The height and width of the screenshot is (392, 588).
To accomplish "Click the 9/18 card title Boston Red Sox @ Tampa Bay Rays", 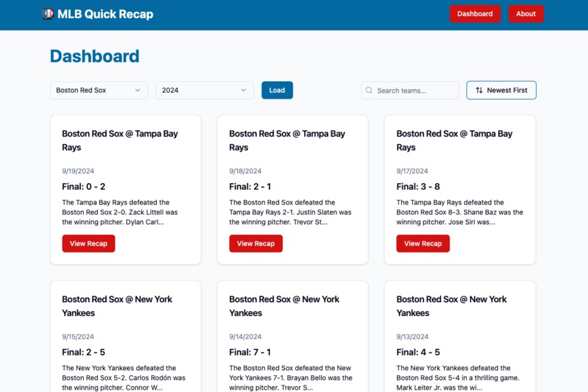I will coord(287,141).
